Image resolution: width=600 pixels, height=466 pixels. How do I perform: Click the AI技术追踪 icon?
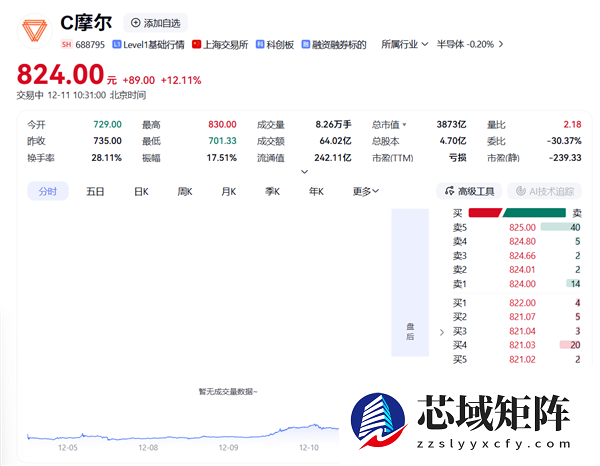pos(520,191)
